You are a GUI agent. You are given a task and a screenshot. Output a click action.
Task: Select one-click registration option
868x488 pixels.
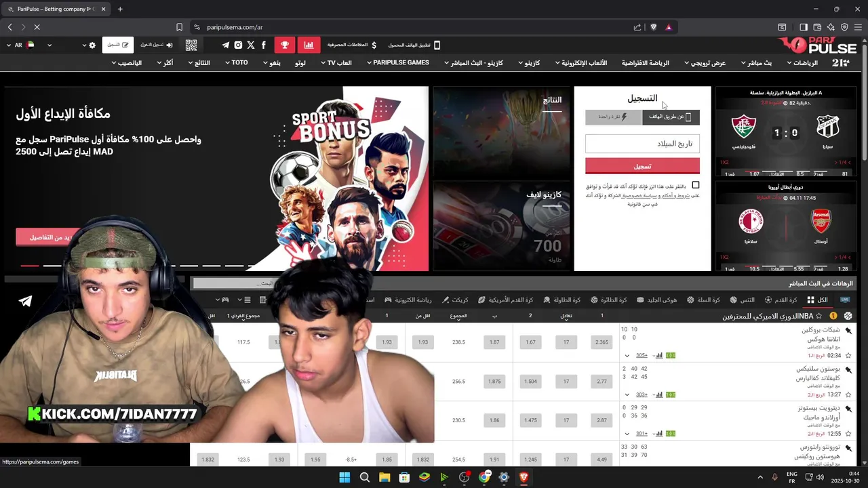coord(614,117)
